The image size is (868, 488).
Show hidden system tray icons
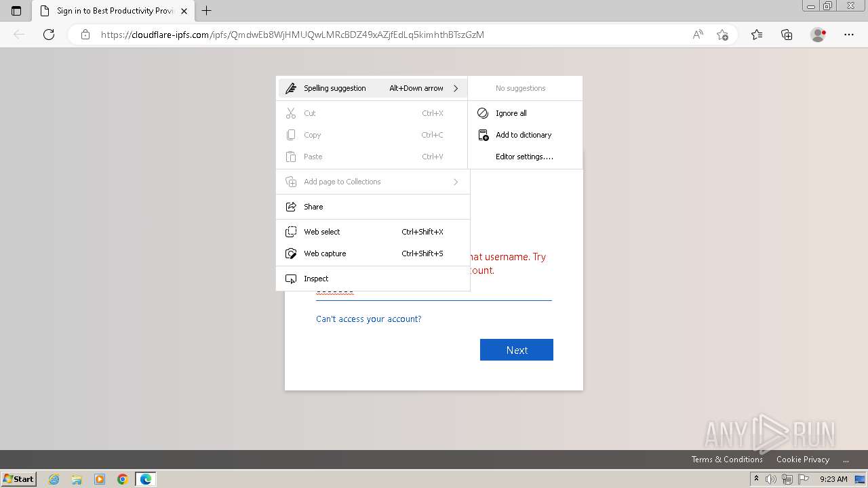click(x=756, y=479)
